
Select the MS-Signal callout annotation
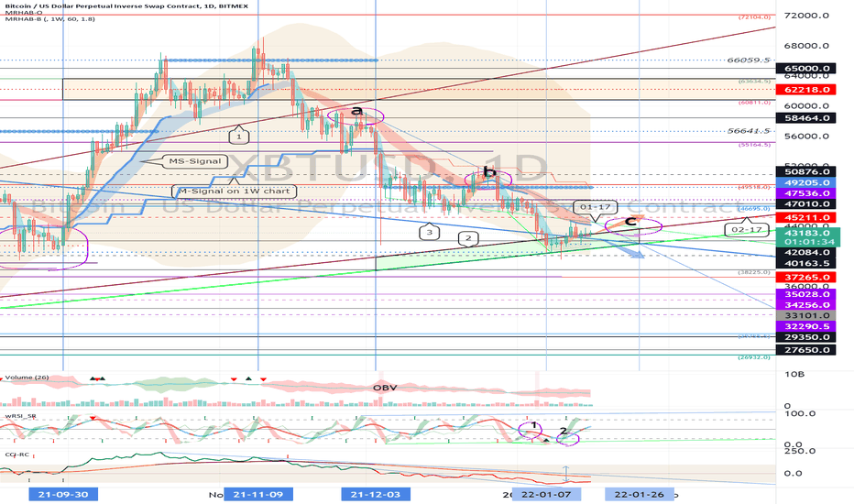(x=195, y=161)
